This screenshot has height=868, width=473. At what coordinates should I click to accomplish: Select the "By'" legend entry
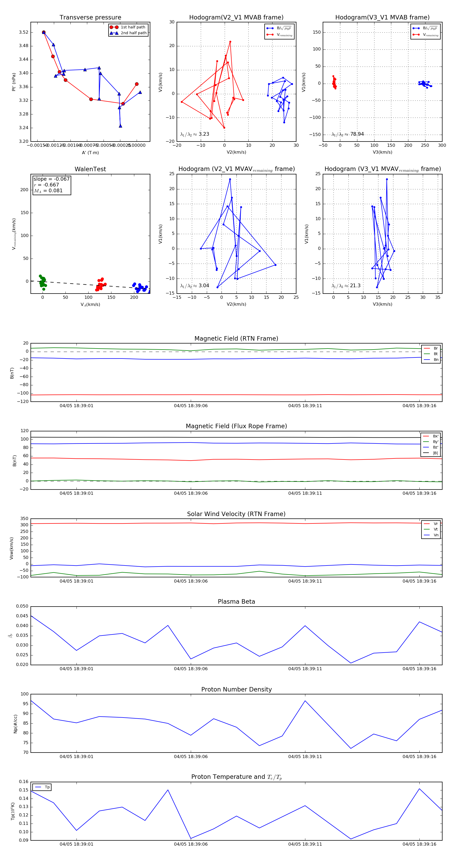point(431,442)
